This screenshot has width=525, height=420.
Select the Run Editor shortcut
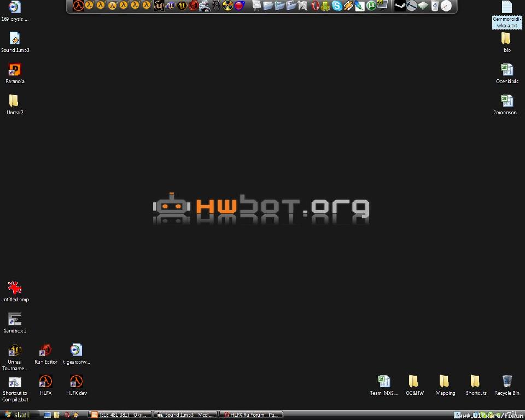coord(46,354)
